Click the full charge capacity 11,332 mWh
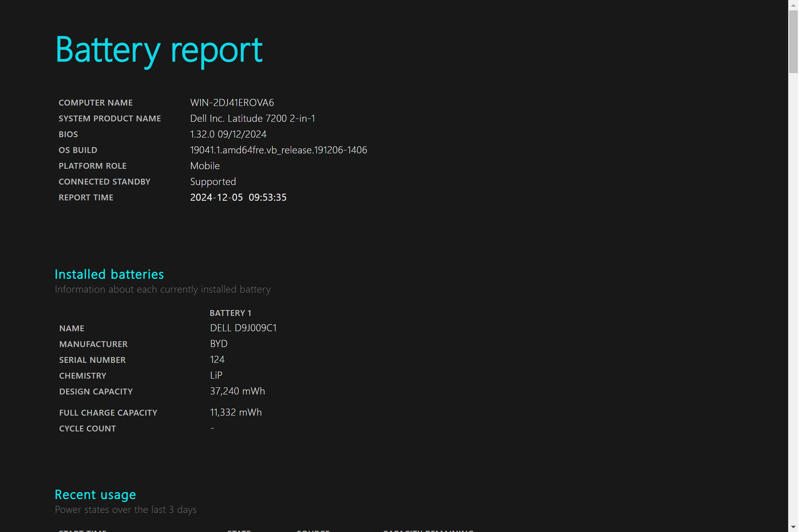The height and width of the screenshot is (532, 799). [236, 413]
